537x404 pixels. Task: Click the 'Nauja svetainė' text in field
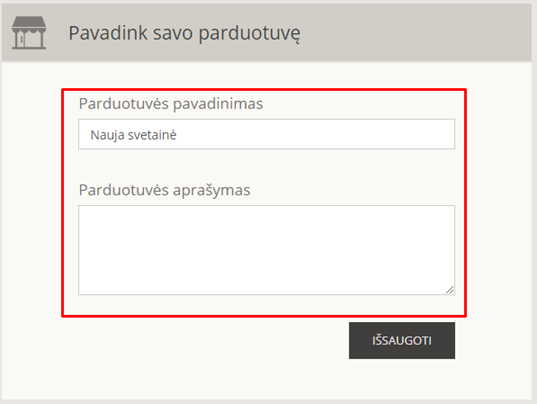pos(133,135)
